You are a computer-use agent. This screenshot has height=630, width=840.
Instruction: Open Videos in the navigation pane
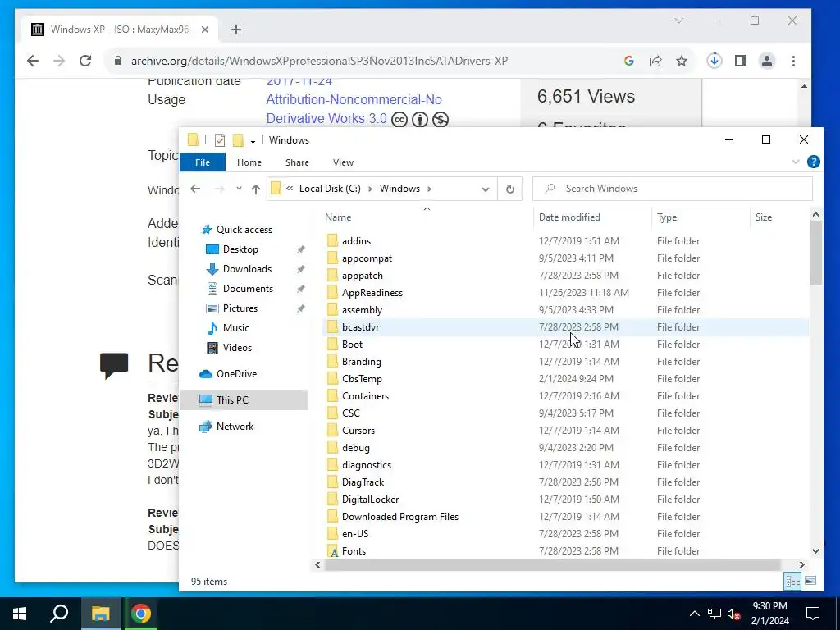pyautogui.click(x=237, y=348)
